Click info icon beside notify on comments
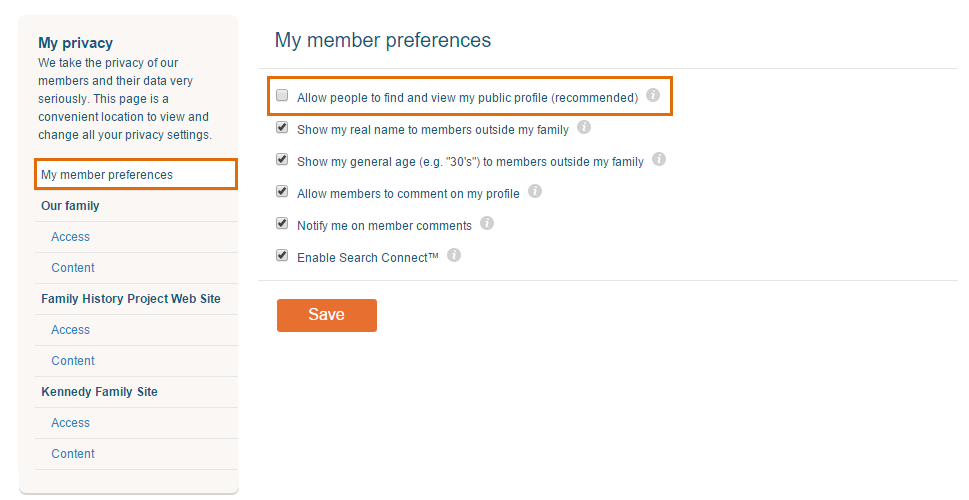 (x=487, y=224)
